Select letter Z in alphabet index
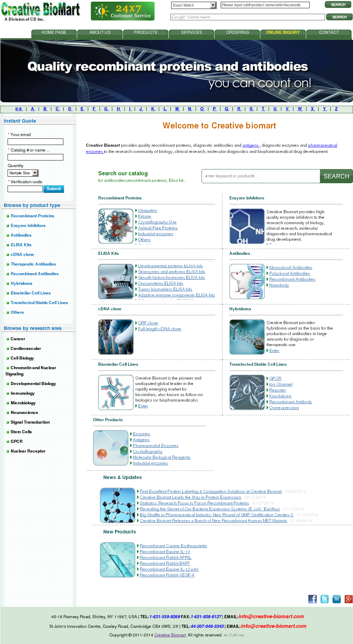Viewport: 353px width, 644px height. (x=336, y=109)
